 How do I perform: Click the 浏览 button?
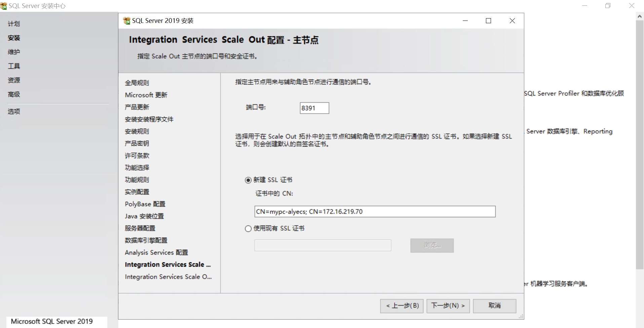(x=432, y=246)
